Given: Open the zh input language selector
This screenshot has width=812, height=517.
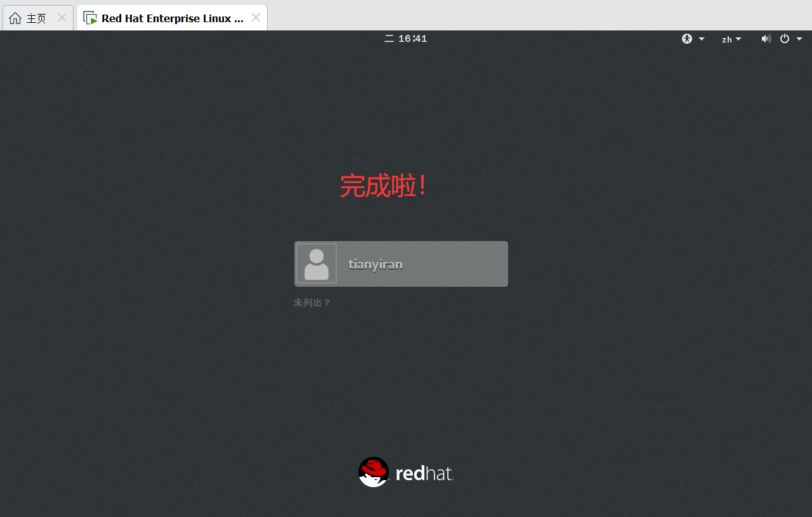Looking at the screenshot, I should [x=731, y=39].
